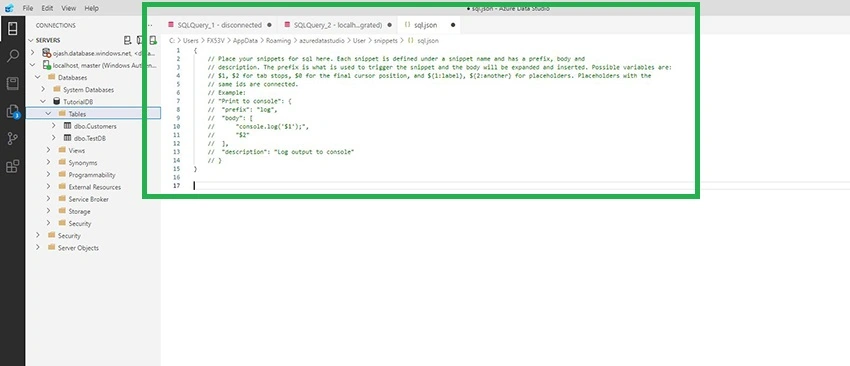Expand the ojash.database.windows.net server node

tap(33, 53)
